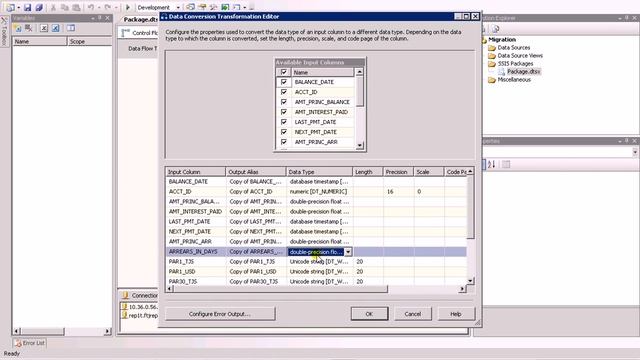640x360 pixels.
Task: Select the Miscellaneous folder
Action: 514,80
